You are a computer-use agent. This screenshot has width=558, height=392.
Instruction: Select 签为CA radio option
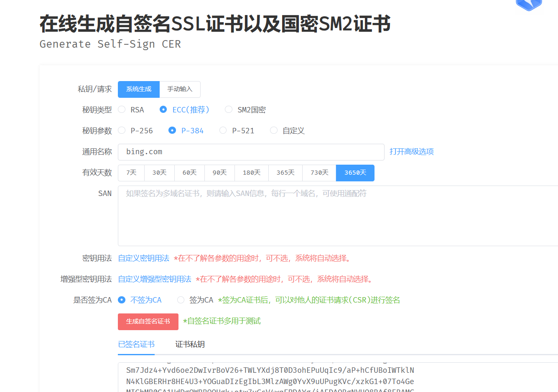(196, 300)
